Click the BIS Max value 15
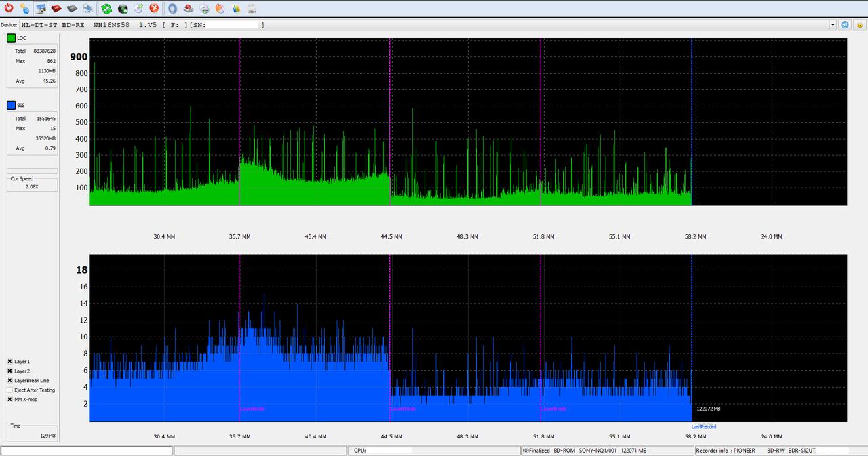 click(53, 128)
